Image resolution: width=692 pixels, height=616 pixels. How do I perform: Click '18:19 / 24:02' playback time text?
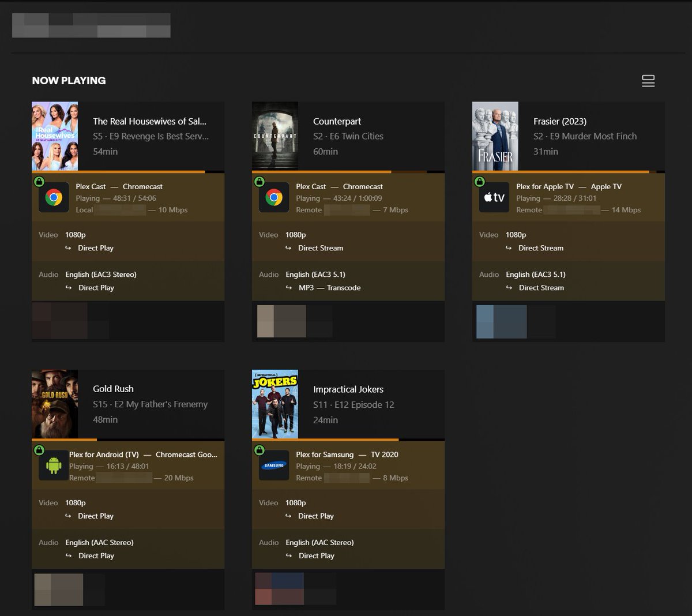click(x=355, y=466)
